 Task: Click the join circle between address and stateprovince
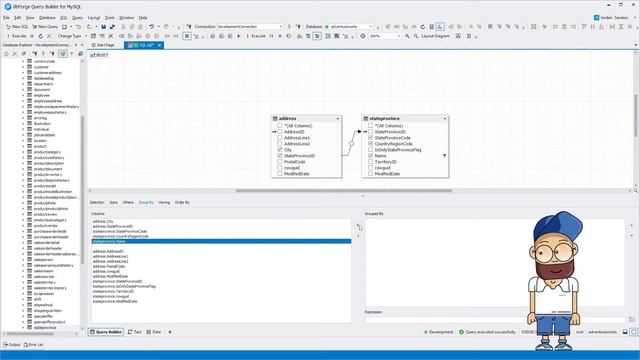[351, 144]
